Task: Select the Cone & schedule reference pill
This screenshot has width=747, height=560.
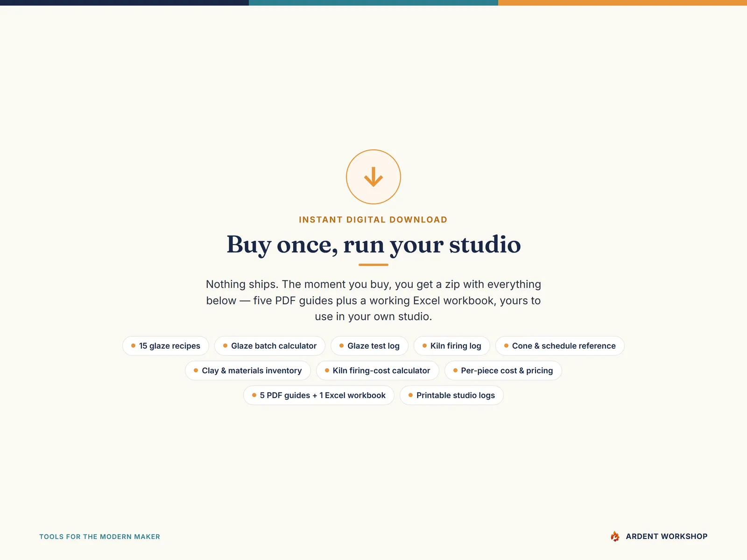Action: pos(560,346)
